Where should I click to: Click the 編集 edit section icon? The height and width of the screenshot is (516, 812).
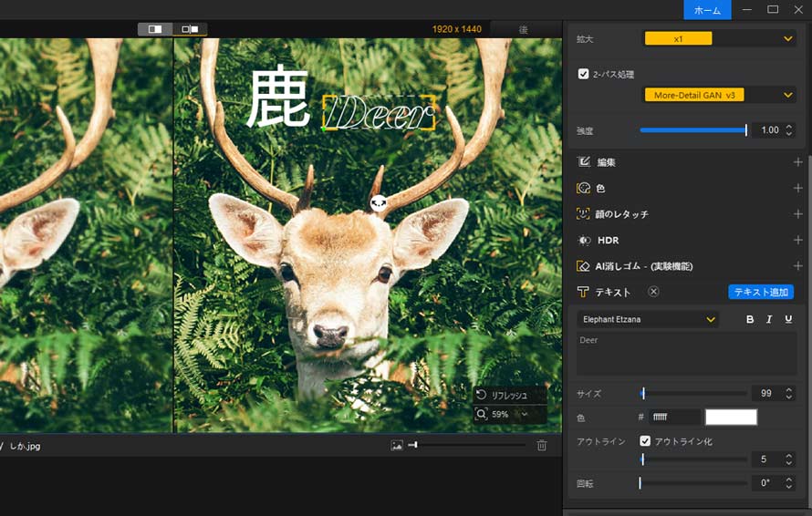coord(584,162)
